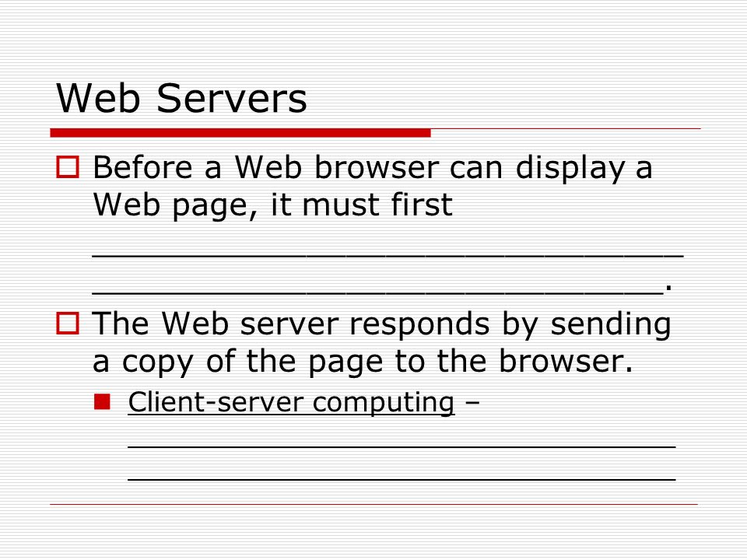Click the dash after "Client-server computing"
The height and width of the screenshot is (560, 747).
[471, 403]
